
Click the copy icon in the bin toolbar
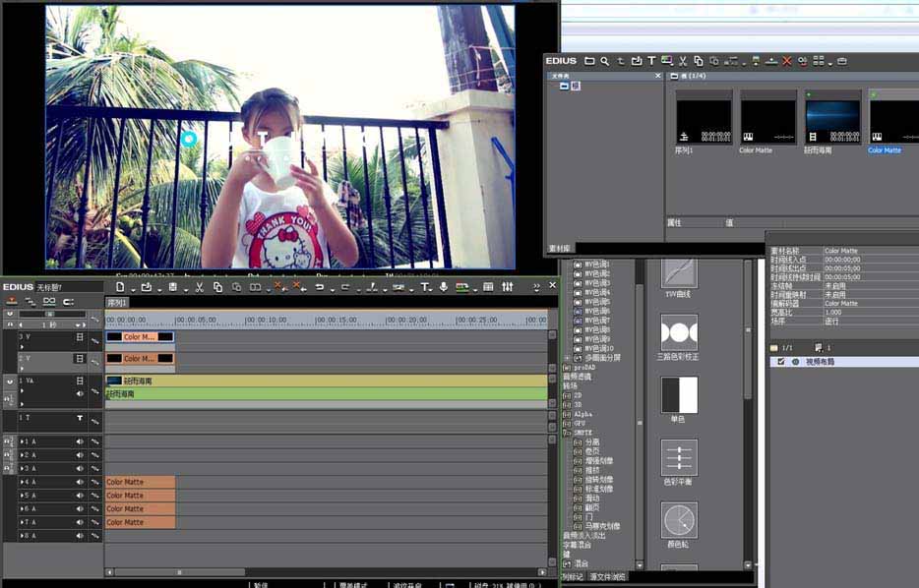[x=699, y=60]
